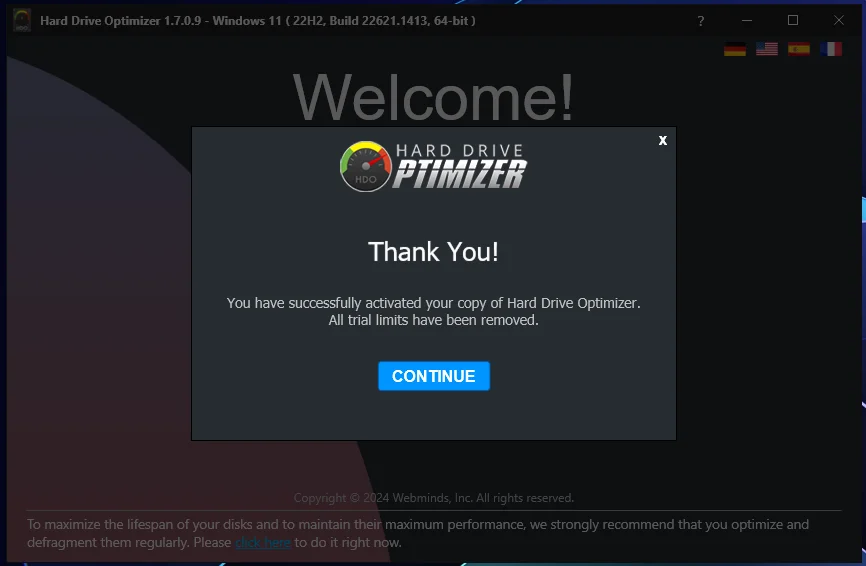
Task: Pick the French flag language
Action: pyautogui.click(x=831, y=49)
